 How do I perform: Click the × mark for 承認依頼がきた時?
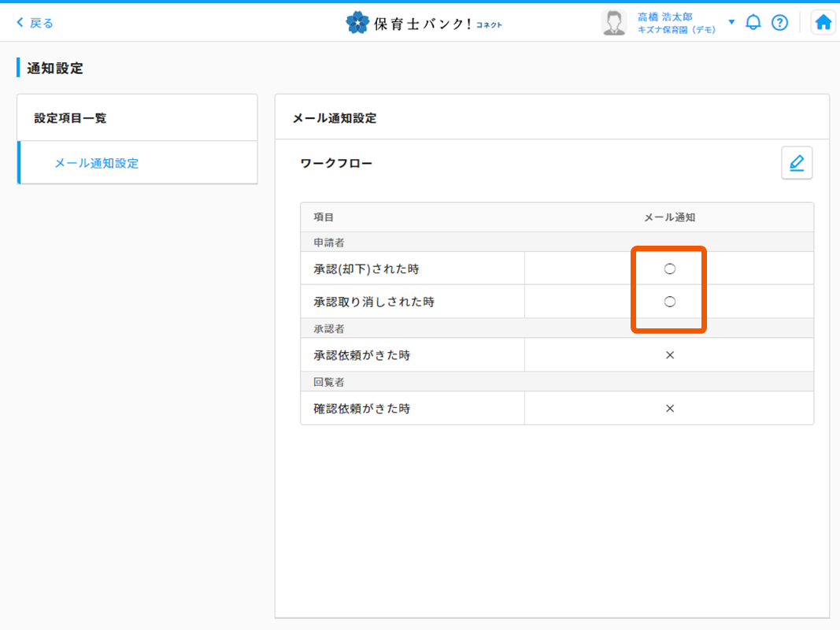pyautogui.click(x=670, y=355)
